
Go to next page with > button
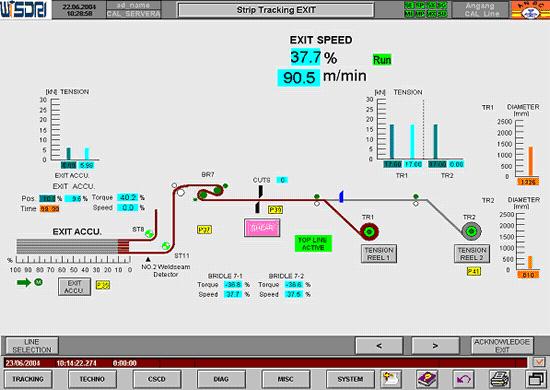435,346
